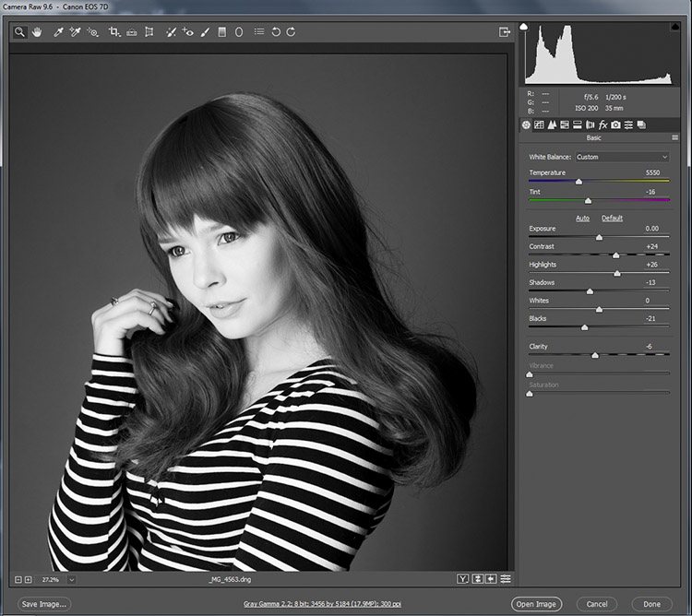The image size is (692, 616).
Task: Cycle Before/After views with Y button
Action: [462, 579]
